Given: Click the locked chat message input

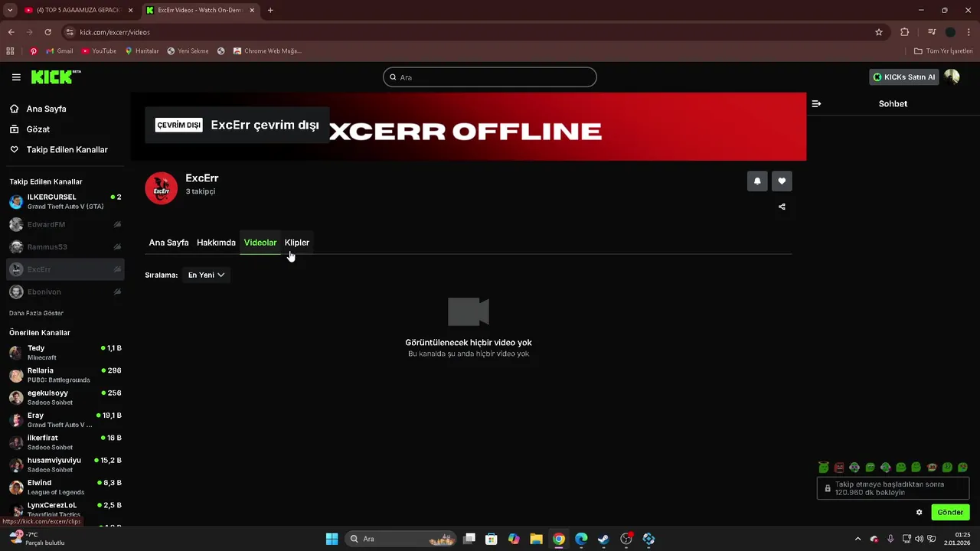Looking at the screenshot, I should pos(893,488).
